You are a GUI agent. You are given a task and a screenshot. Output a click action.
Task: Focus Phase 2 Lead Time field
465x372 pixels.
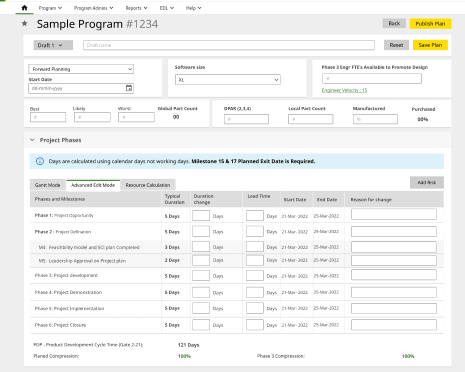255,231
